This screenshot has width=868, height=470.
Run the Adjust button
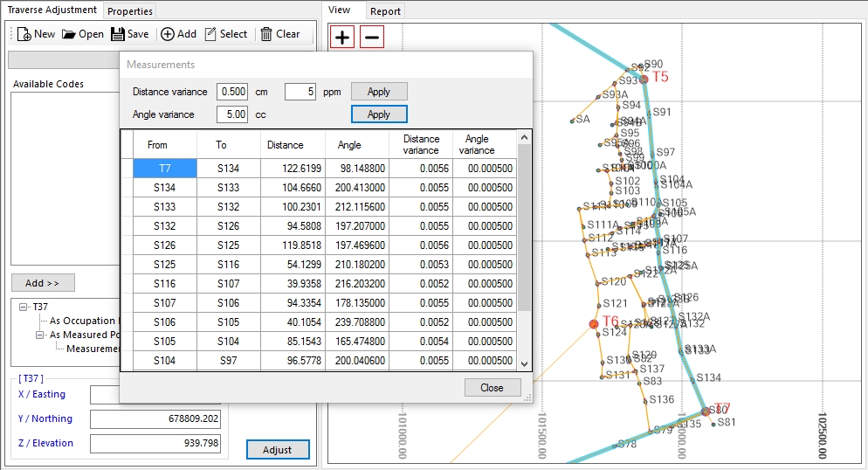pos(278,450)
